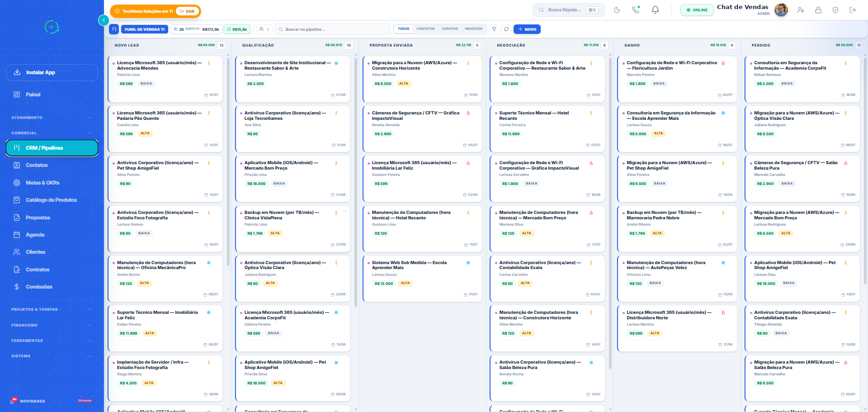This screenshot has height=412, width=868.
Task: Focus the Buscar no pipeline field
Action: coord(333,29)
